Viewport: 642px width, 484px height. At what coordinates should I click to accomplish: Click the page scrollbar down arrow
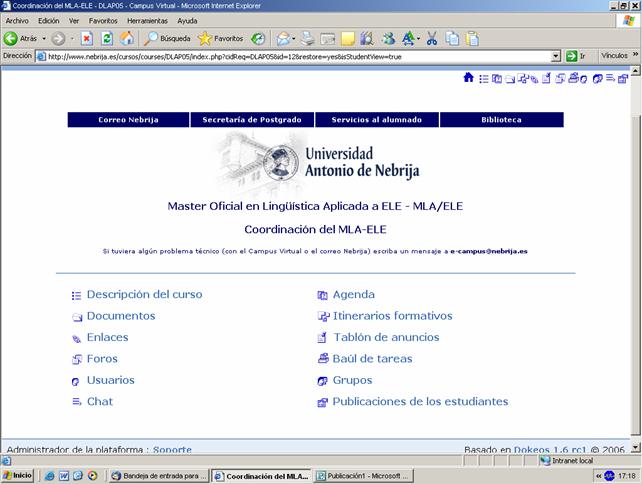635,448
